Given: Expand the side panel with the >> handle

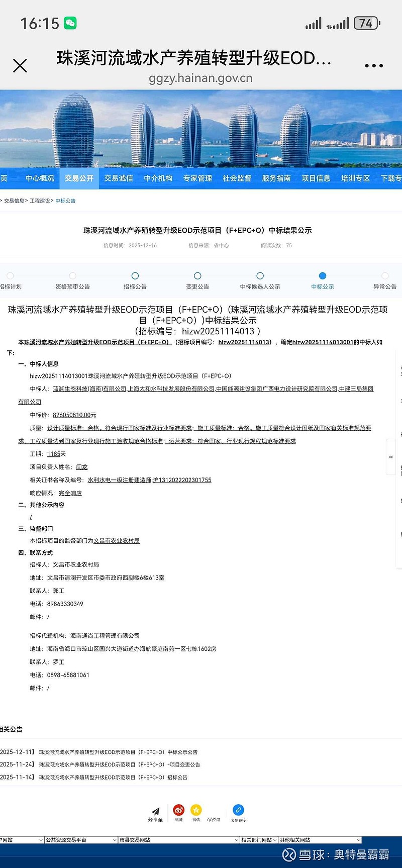Looking at the screenshot, I should pos(391,457).
